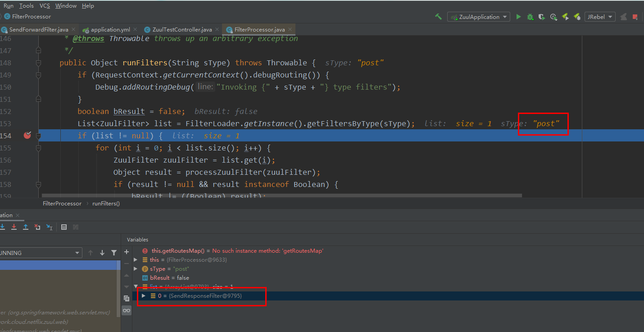Click the next frame down arrow
The image size is (644, 332).
point(102,253)
